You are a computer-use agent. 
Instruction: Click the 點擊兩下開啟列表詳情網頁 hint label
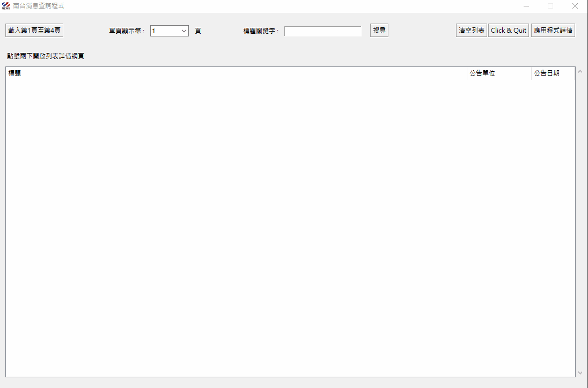pyautogui.click(x=46, y=56)
